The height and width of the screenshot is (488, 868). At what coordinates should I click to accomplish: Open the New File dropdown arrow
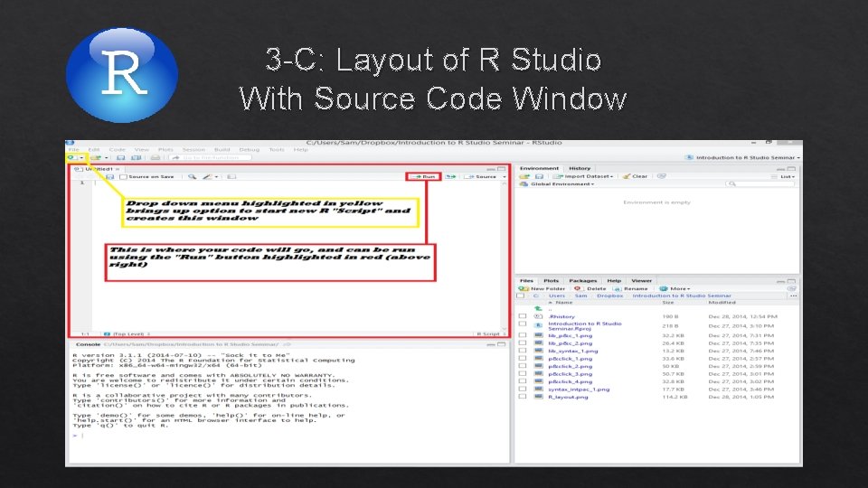(81, 157)
